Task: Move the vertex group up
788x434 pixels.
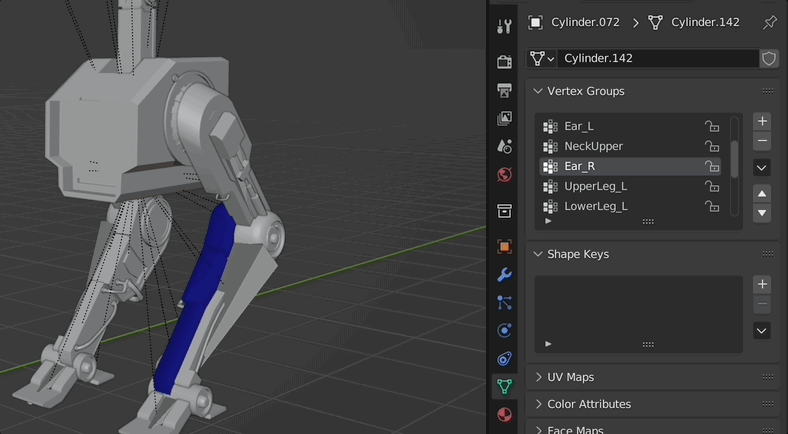Action: 762,194
